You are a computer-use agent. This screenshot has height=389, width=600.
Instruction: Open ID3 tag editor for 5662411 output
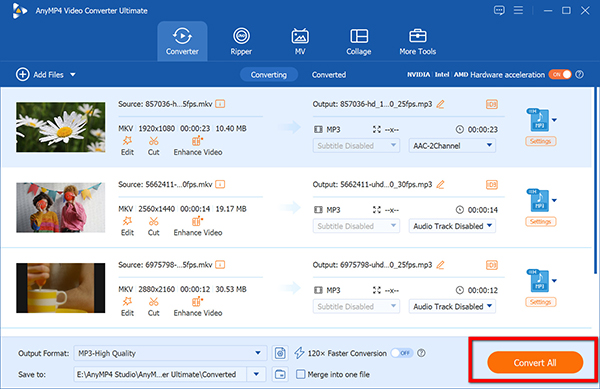point(492,185)
